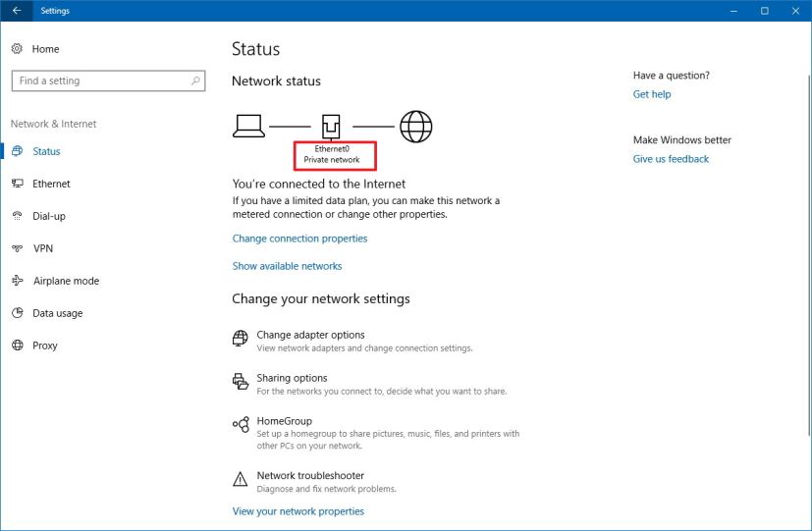Click the Airplane mode plane icon
This screenshot has width=812, height=531.
tap(17, 281)
